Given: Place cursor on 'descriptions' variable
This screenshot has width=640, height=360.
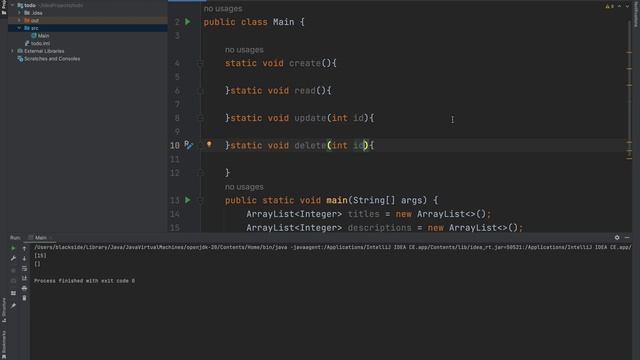Looking at the screenshot, I should (380, 228).
